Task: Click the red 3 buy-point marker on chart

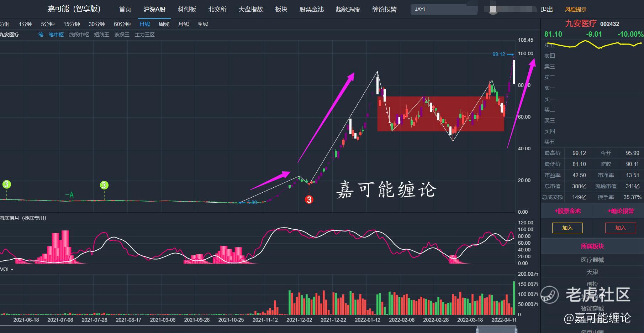Action: pos(309,200)
